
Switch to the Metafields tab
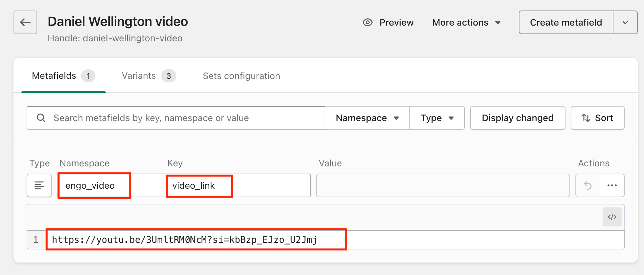click(x=63, y=76)
